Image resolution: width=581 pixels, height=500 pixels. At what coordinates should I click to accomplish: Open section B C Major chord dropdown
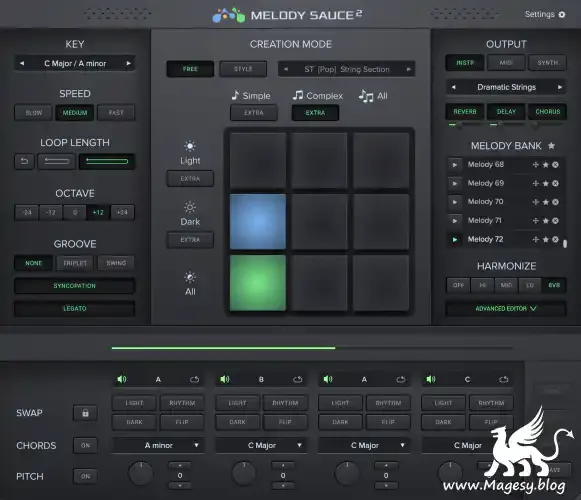click(261, 446)
